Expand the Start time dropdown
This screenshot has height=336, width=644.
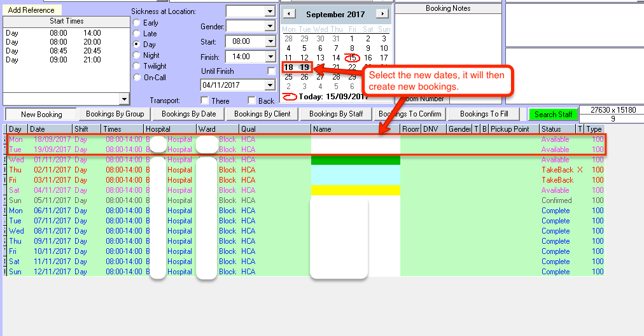coord(270,42)
